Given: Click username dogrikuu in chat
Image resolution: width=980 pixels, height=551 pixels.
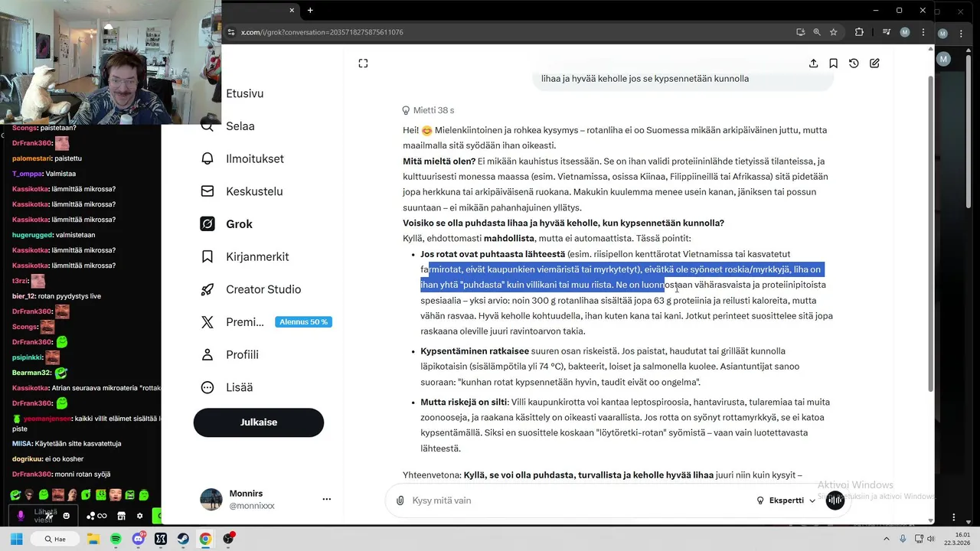Looking at the screenshot, I should (27, 459).
